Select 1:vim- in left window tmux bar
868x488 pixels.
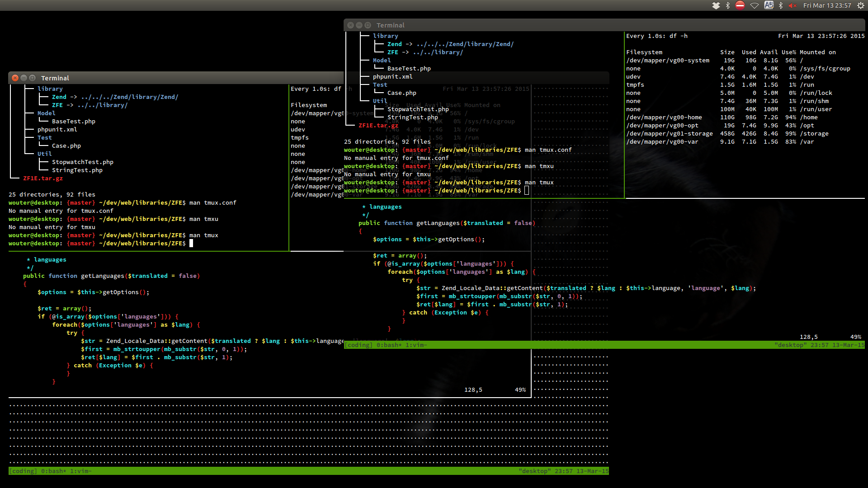click(x=80, y=471)
